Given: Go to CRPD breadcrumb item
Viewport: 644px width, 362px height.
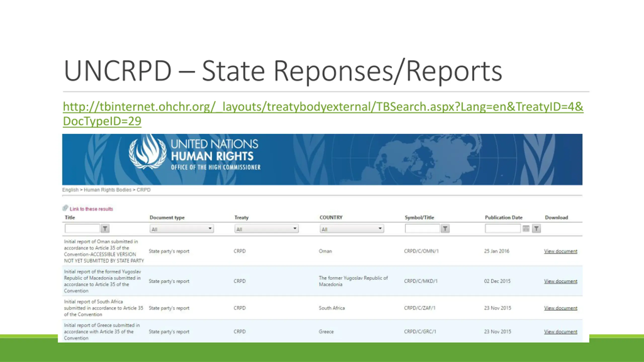Looking at the screenshot, I should [144, 190].
